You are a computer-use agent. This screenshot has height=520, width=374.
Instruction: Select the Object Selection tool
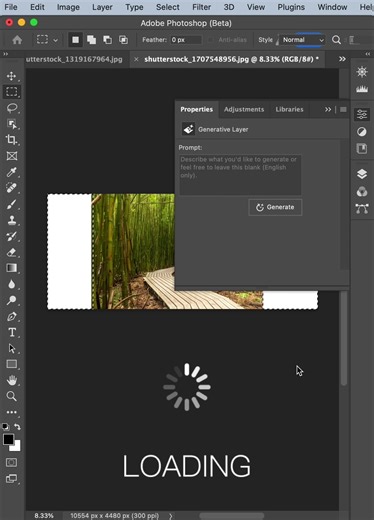12,124
